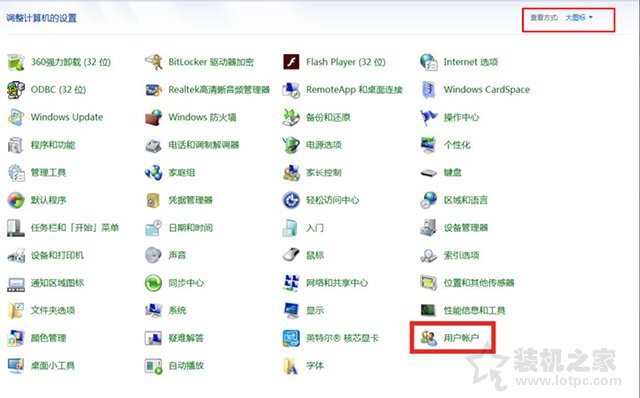Open the 自动播放 icon
Screen dimensions: 640x398
click(x=153, y=366)
